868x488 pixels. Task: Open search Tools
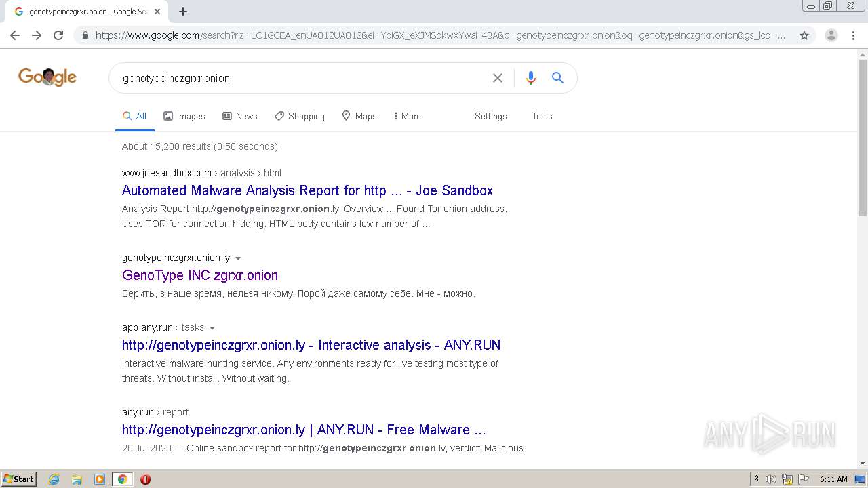[x=542, y=116]
